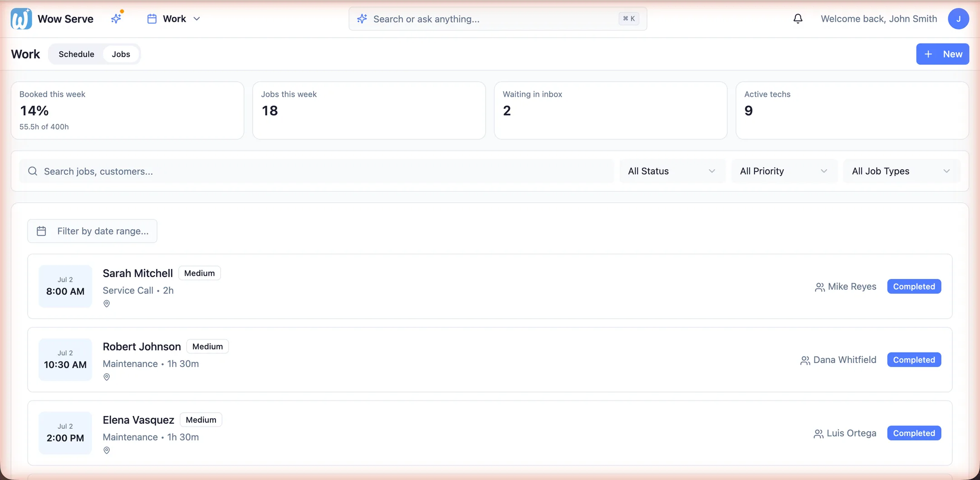Select the Jobs tab
The image size is (980, 480).
point(121,54)
